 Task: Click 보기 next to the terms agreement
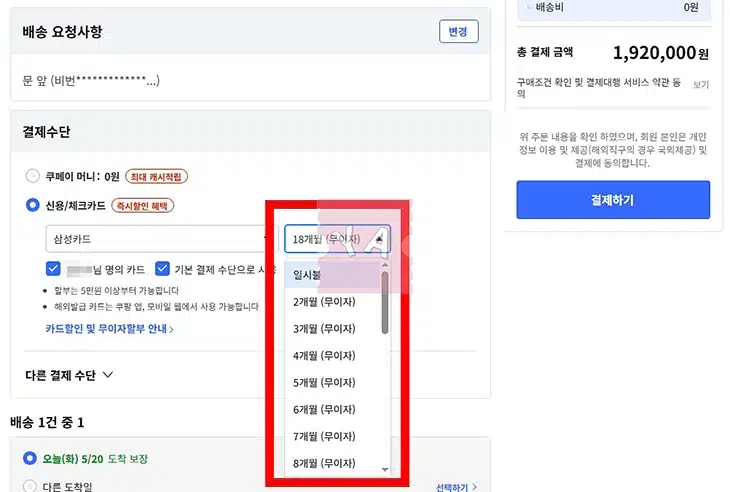click(701, 84)
